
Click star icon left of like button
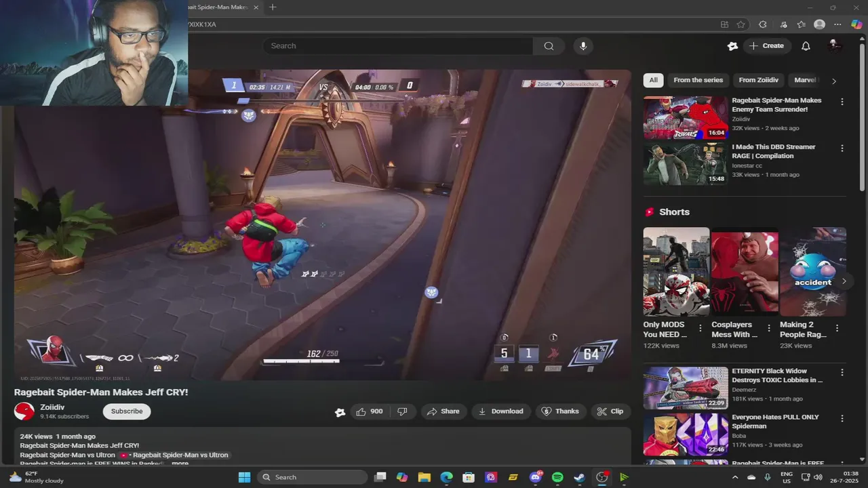coord(340,412)
